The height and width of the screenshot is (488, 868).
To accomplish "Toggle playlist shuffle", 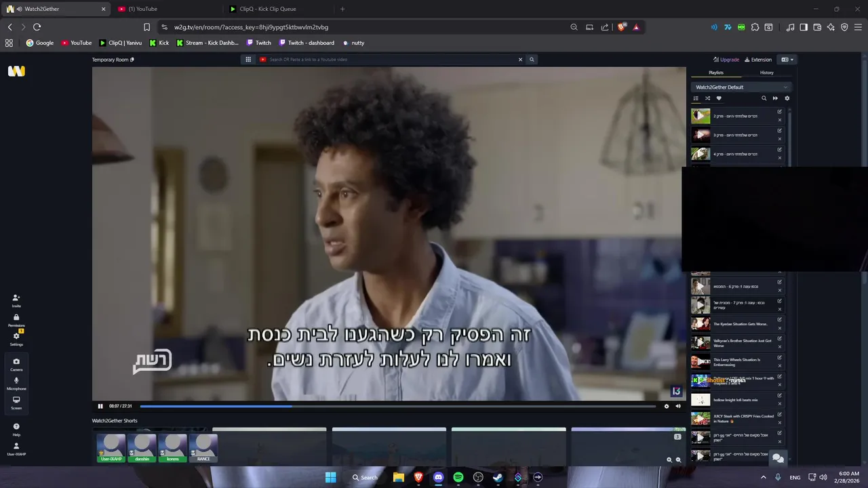I will click(x=707, y=98).
